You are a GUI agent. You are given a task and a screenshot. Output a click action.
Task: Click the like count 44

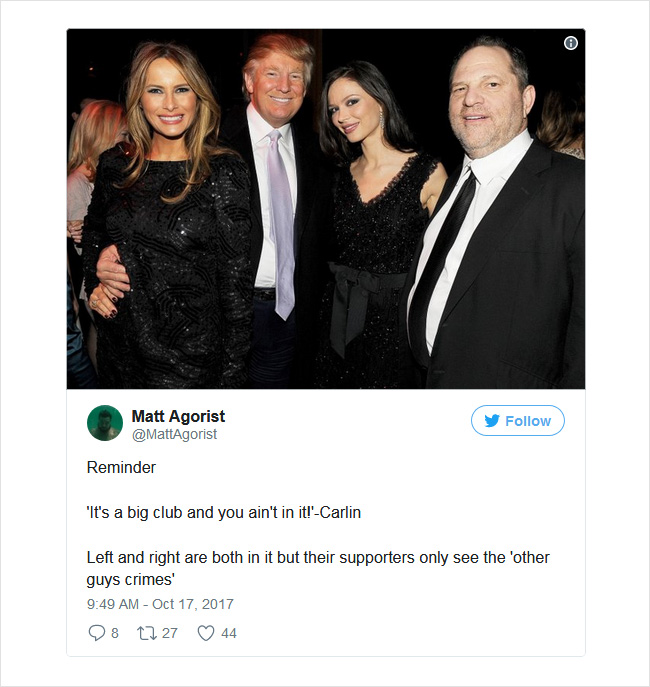229,633
